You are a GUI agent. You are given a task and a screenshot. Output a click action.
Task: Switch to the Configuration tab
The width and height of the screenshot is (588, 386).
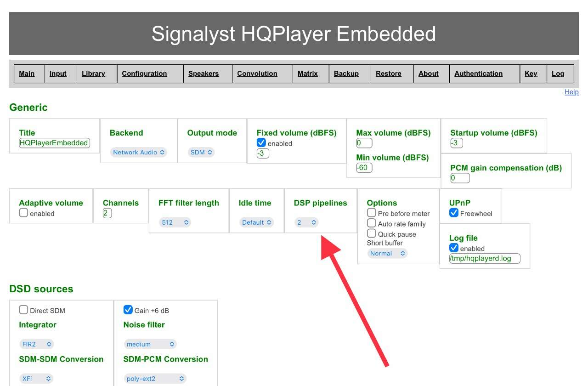pyautogui.click(x=144, y=74)
